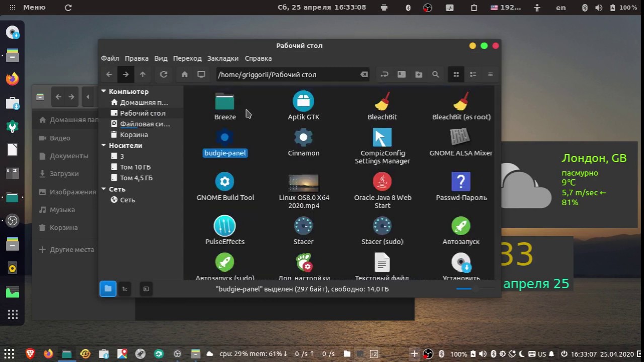Open the Справка menu

[x=258, y=58]
